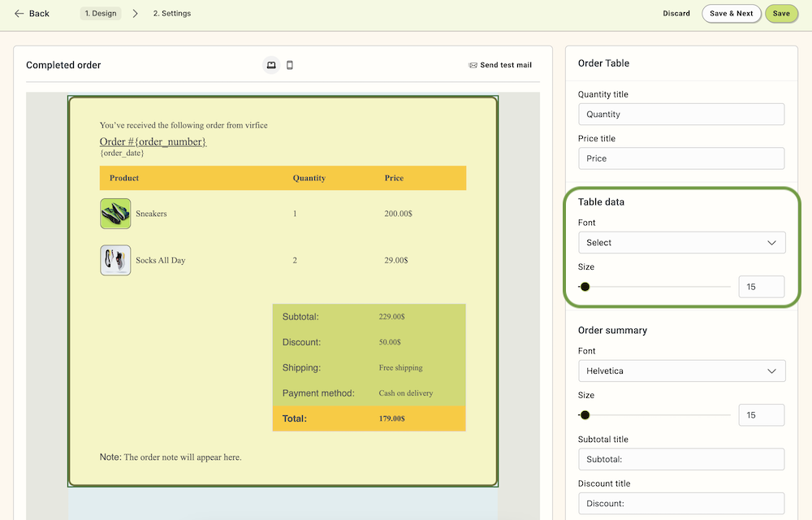Screen dimensions: 812x520
Task: Click Order #{order_number} link in preview
Action: click(153, 142)
